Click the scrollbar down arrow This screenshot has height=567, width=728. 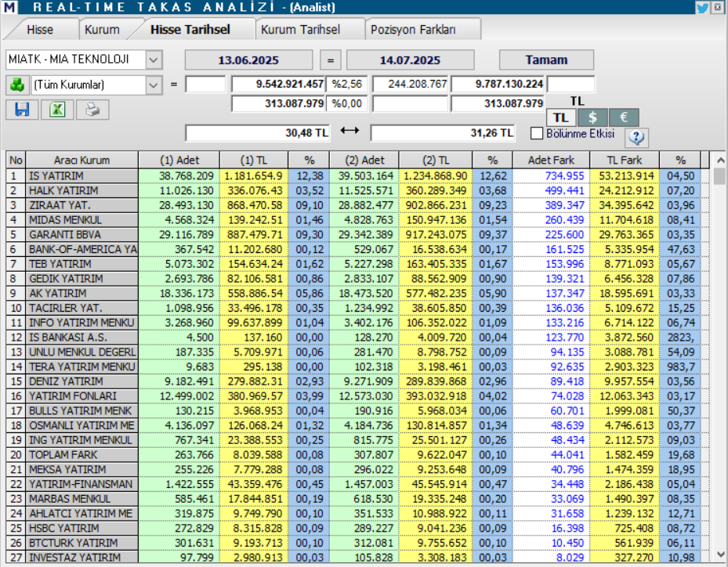[720, 554]
